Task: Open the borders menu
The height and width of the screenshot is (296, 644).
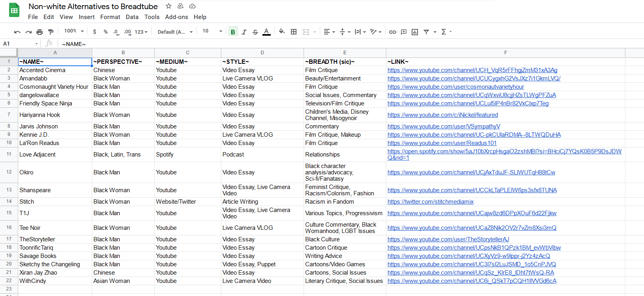Action: pos(294,32)
